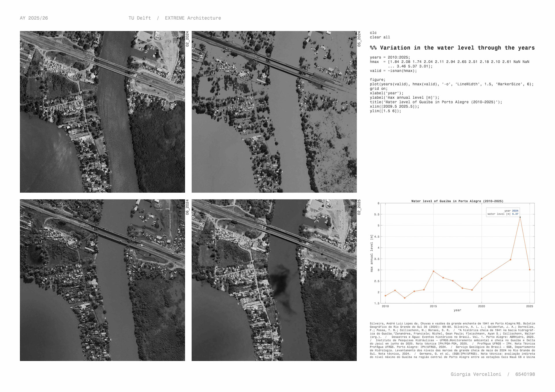Click the 'years = 2010:2025;' code line
The height and width of the screenshot is (392, 555).
[390, 57]
